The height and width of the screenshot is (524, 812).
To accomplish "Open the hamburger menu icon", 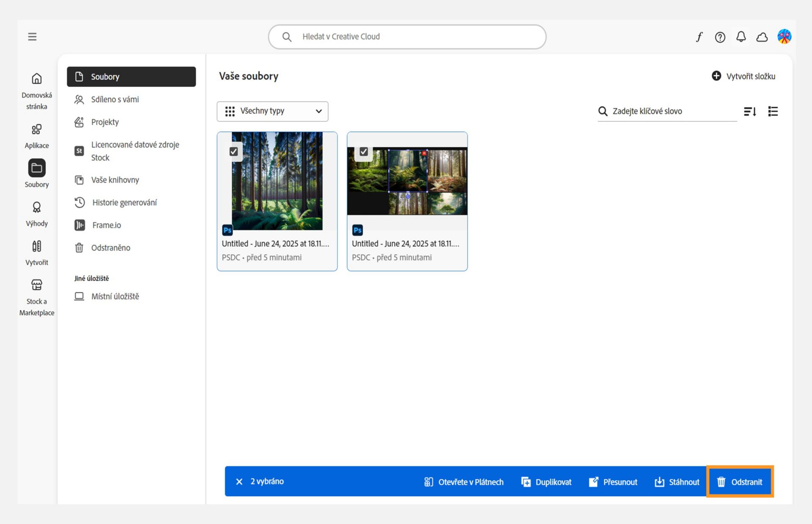I will [32, 37].
